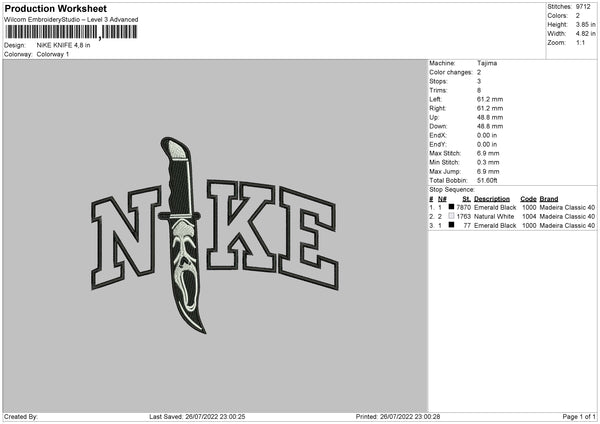Viewport: 600px width, 424px height.
Task: Click the black swatch in stop row 1
Action: [x=452, y=207]
